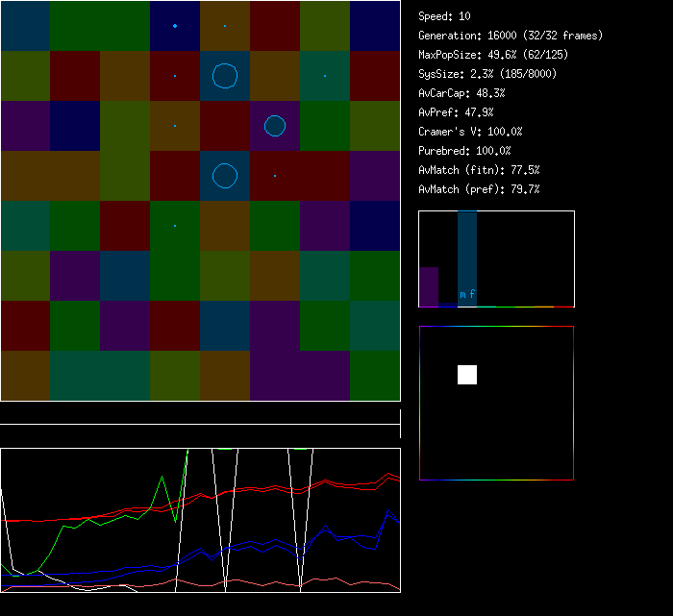Screen dimensions: 673x616
Task: Click the Generation: 16000 counter text
Action: (x=511, y=36)
